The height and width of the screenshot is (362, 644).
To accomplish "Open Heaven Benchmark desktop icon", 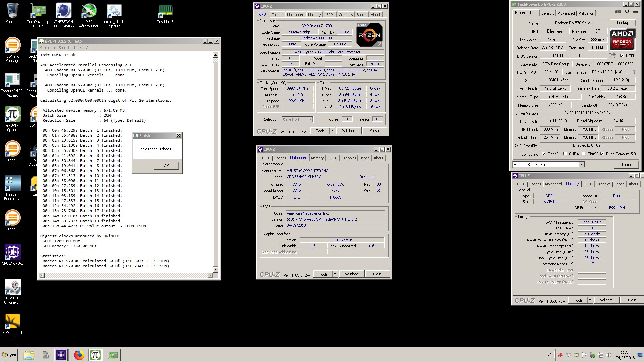I will coord(12,188).
